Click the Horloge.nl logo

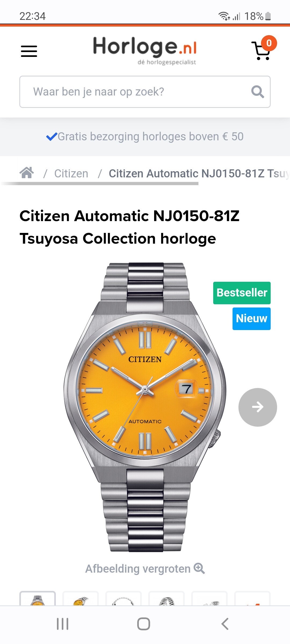pyautogui.click(x=145, y=51)
